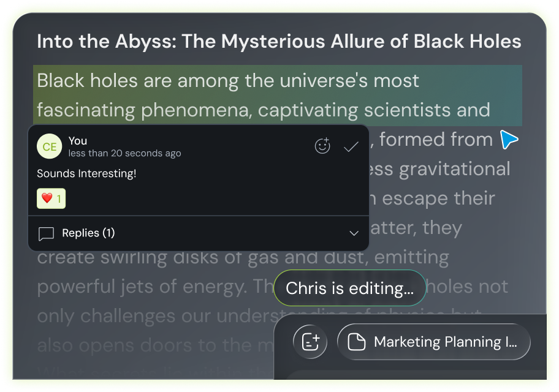Resolve the comment with the checkmark icon
This screenshot has height=392, width=559.
pyautogui.click(x=351, y=146)
